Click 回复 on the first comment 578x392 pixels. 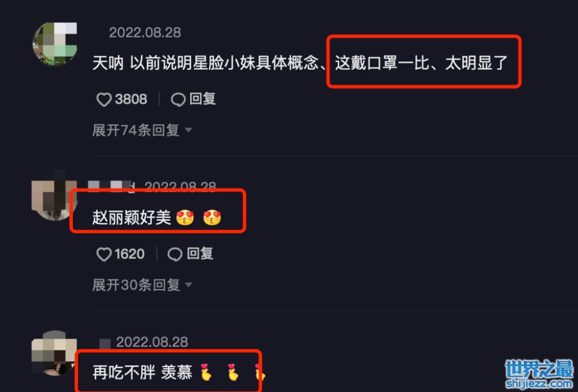tap(203, 99)
